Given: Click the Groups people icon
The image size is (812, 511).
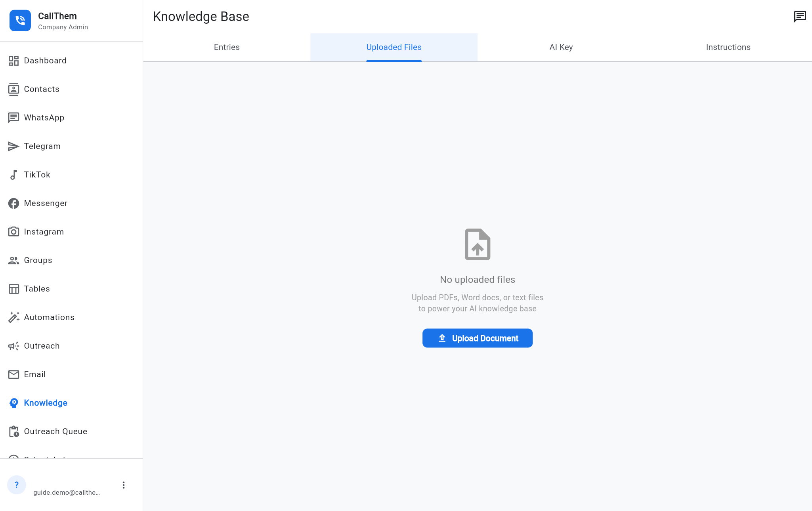Looking at the screenshot, I should [13, 260].
